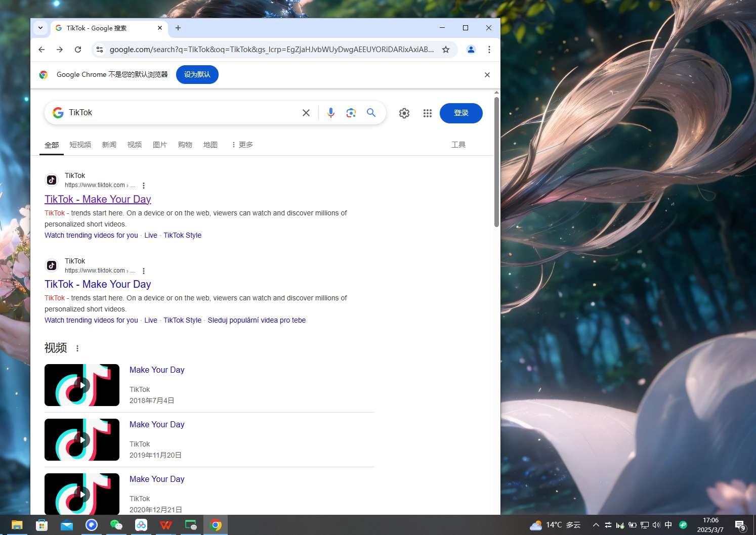Play the 2020年12月21日 video thumbnail
Screen dimensions: 756x535
[82, 494]
